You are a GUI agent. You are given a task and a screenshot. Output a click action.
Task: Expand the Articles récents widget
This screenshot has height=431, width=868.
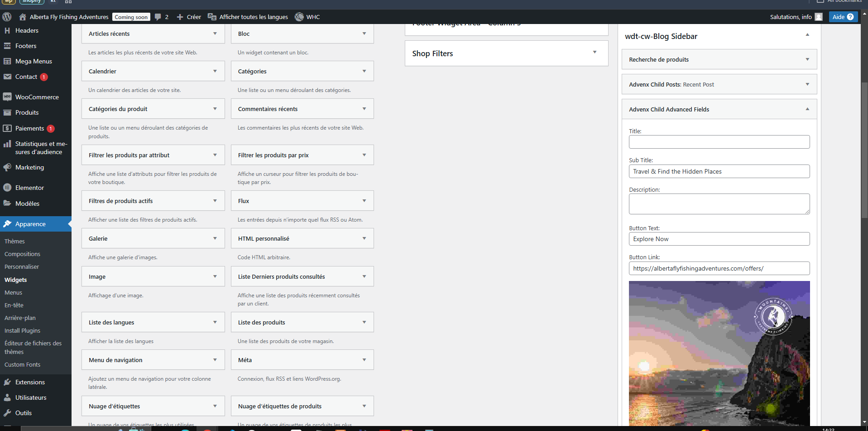pos(215,34)
